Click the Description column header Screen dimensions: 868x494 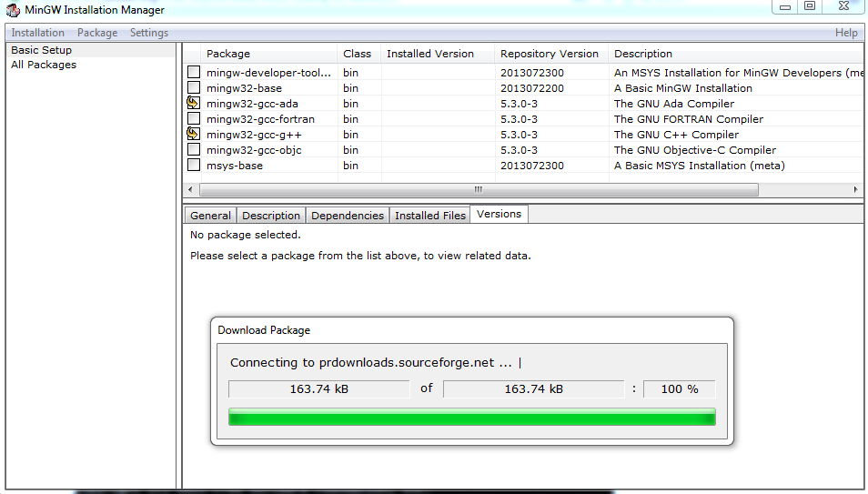click(x=736, y=54)
